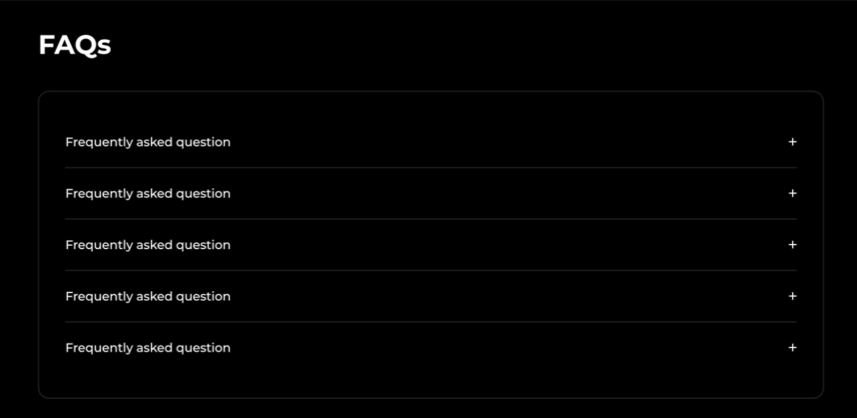Click the divider below the first question

pyautogui.click(x=430, y=168)
